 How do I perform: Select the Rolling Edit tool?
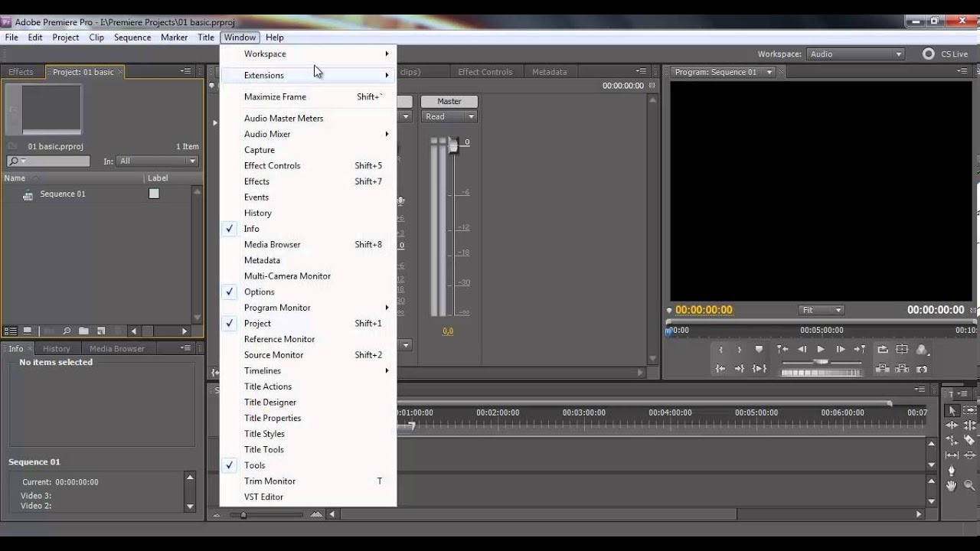[x=970, y=425]
